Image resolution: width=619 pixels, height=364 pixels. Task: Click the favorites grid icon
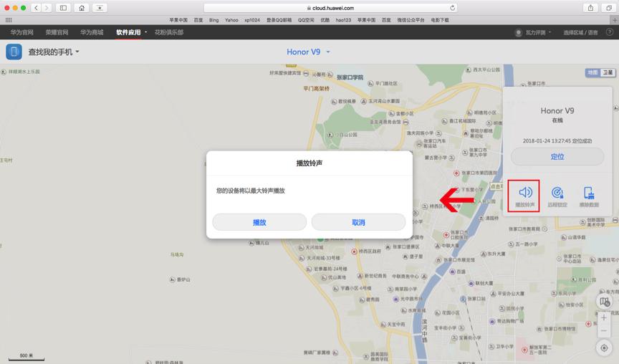(9, 20)
